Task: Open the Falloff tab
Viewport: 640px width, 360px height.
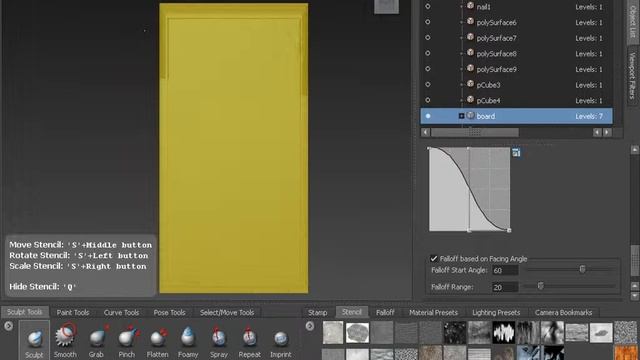Action: tap(385, 313)
